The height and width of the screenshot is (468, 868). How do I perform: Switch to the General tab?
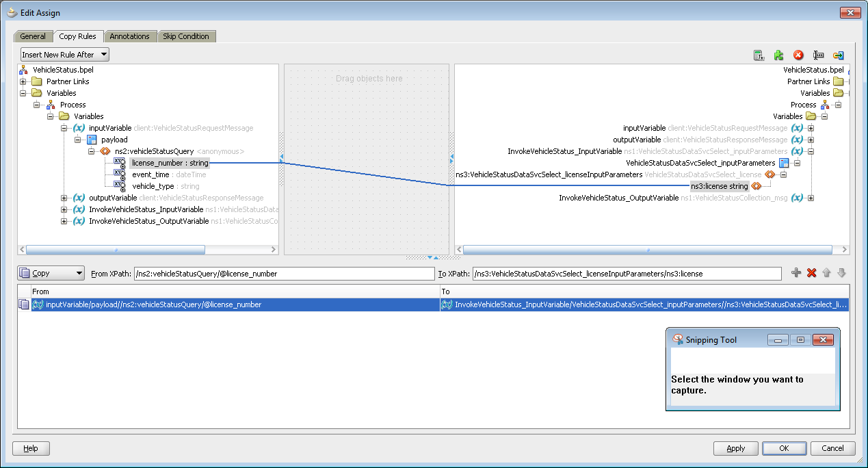(33, 36)
